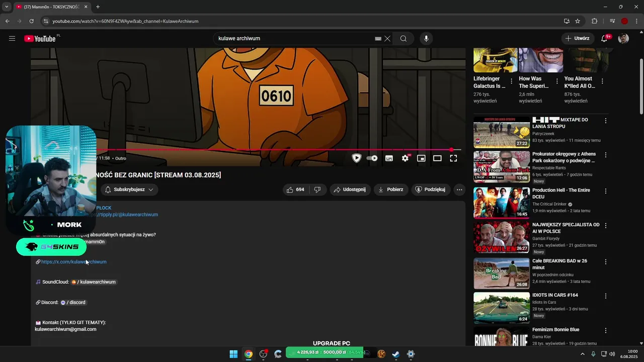Open The Critical Drinker channel name

[x=549, y=204]
